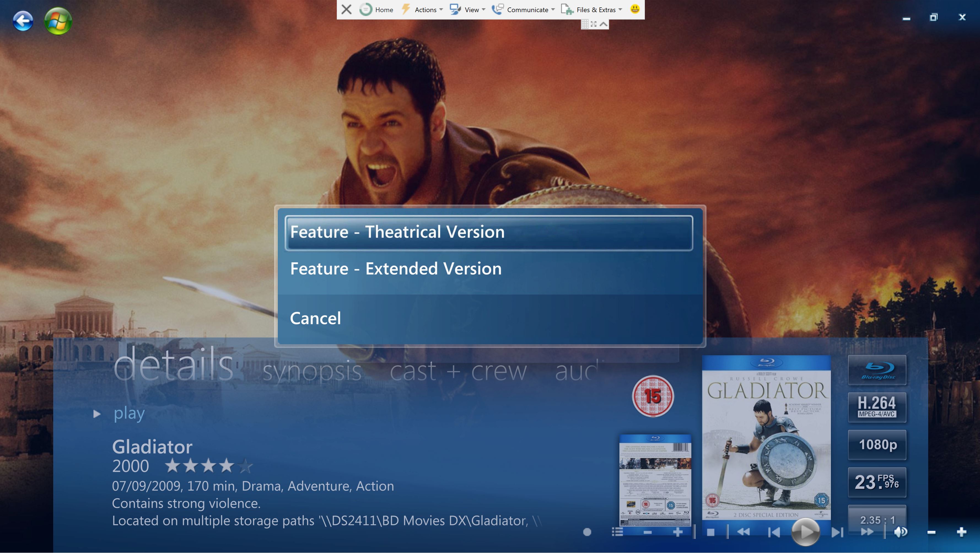This screenshot has width=980, height=553.
Task: Click the round Play transport button
Action: [x=805, y=532]
